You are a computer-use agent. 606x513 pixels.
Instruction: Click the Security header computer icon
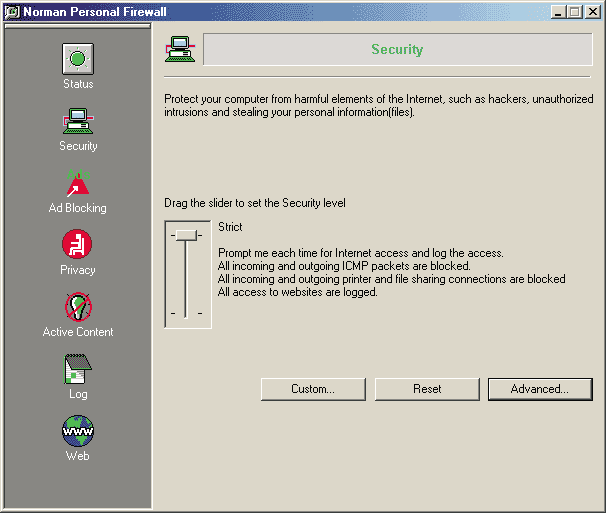pyautogui.click(x=180, y=49)
